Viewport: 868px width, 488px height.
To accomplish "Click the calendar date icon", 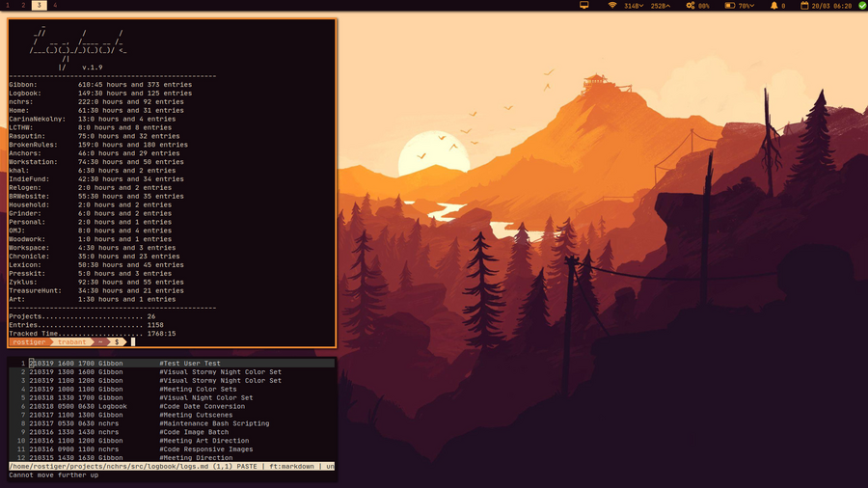I will [805, 6].
